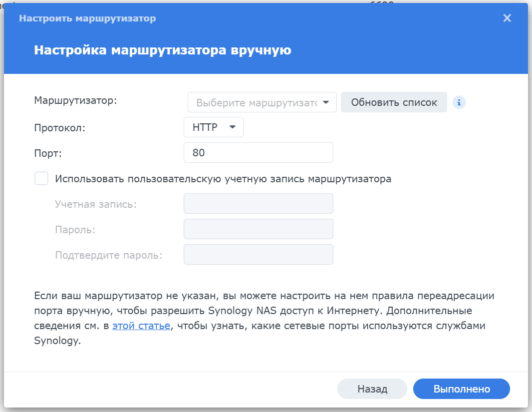
Task: Close the router setup dialog
Action: coord(507,18)
